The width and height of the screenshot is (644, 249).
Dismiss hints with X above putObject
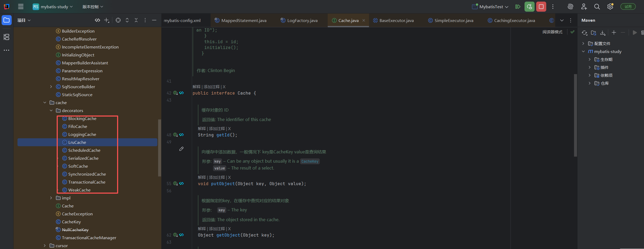(229, 177)
